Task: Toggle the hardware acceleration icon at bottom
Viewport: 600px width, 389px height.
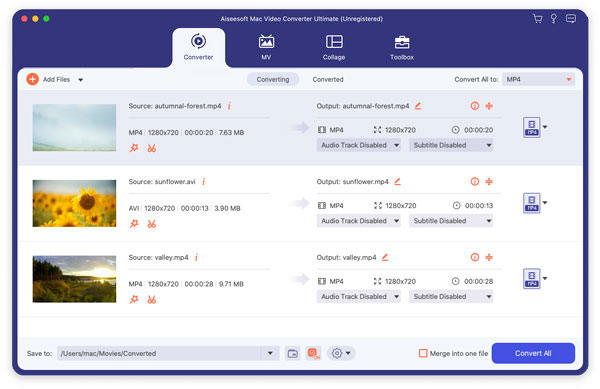Action: pyautogui.click(x=314, y=353)
